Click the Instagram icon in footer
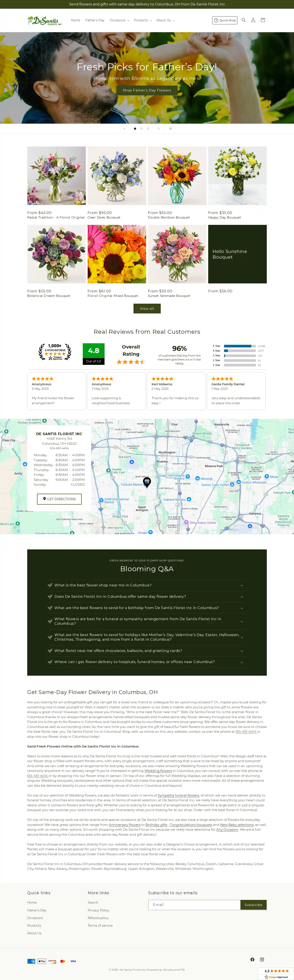294x980 pixels. 262,959
